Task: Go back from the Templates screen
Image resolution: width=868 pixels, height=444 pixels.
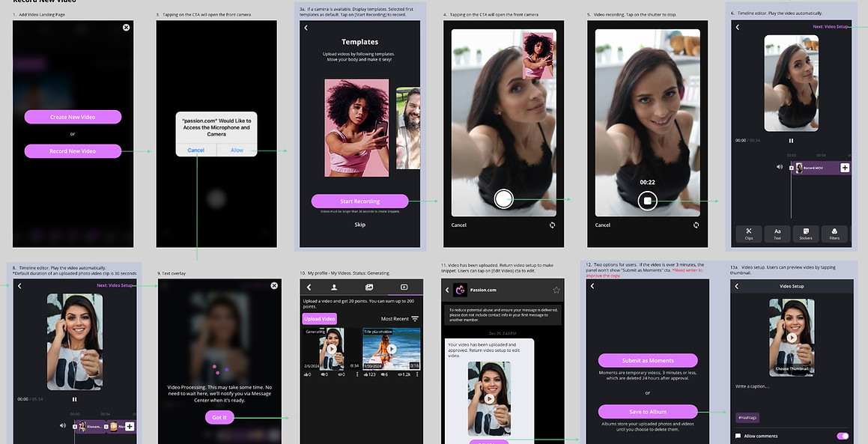Action: click(x=306, y=28)
